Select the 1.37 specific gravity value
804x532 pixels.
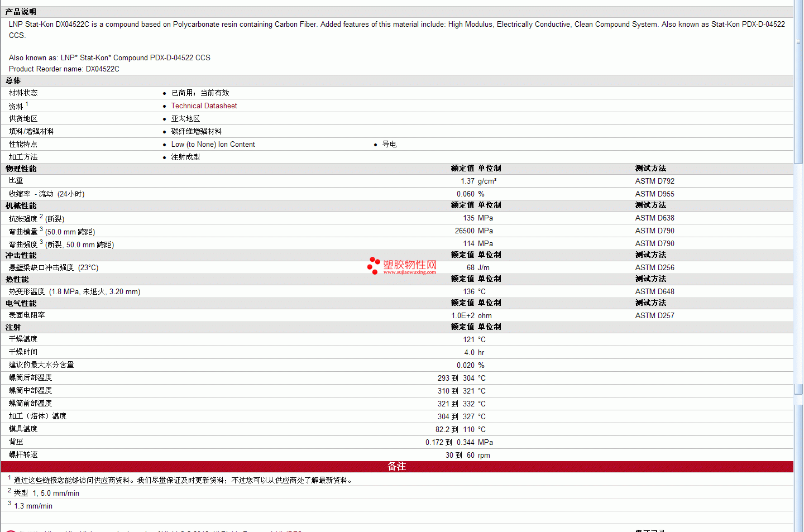tap(467, 181)
